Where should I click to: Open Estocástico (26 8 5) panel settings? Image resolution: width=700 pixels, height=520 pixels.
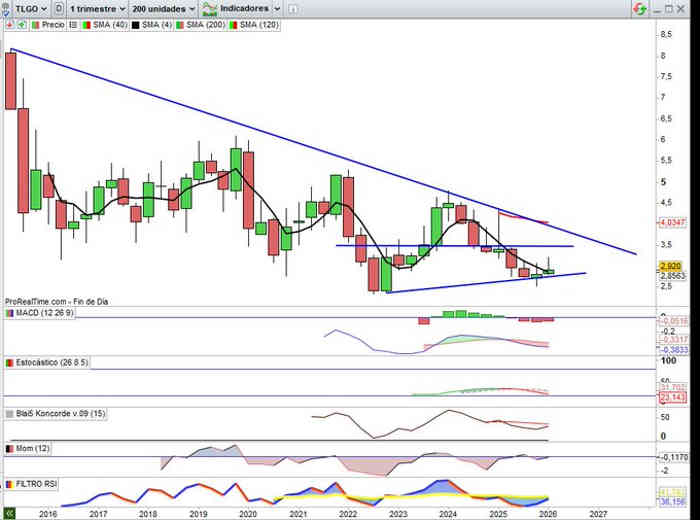click(50, 363)
